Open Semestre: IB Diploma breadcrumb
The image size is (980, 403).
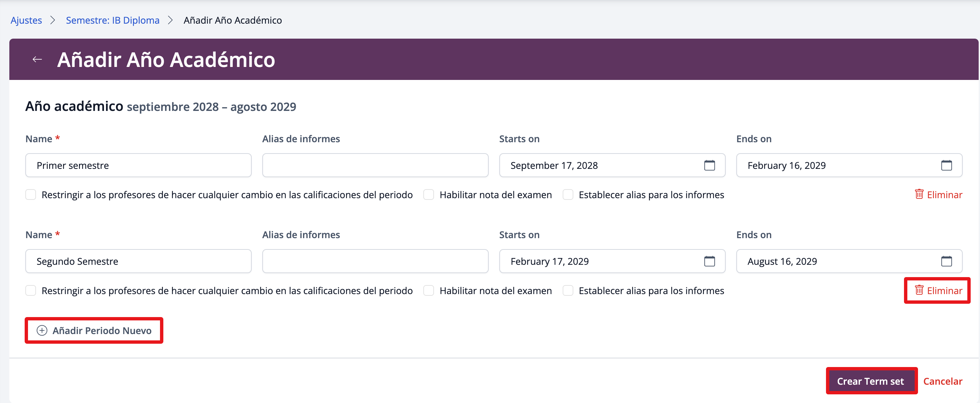pyautogui.click(x=113, y=20)
